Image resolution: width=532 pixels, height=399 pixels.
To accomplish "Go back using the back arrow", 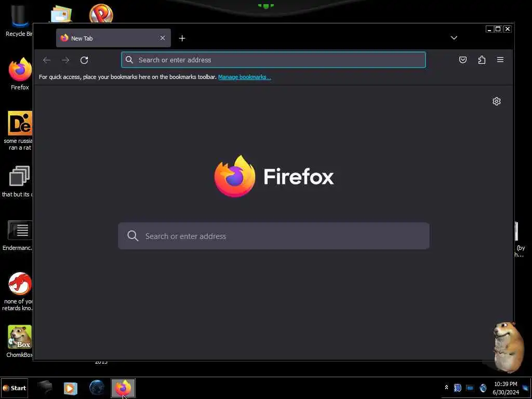I will click(47, 60).
